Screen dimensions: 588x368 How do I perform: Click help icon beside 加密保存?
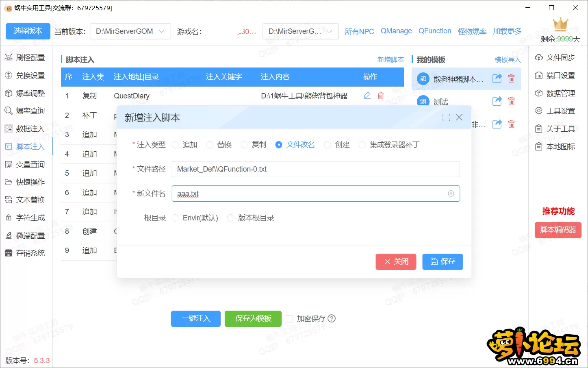coord(332,318)
